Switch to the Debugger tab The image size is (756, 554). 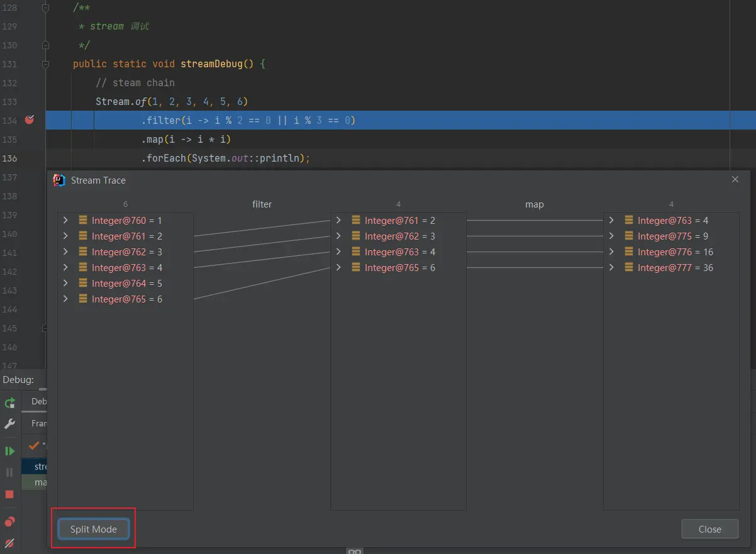(39, 401)
